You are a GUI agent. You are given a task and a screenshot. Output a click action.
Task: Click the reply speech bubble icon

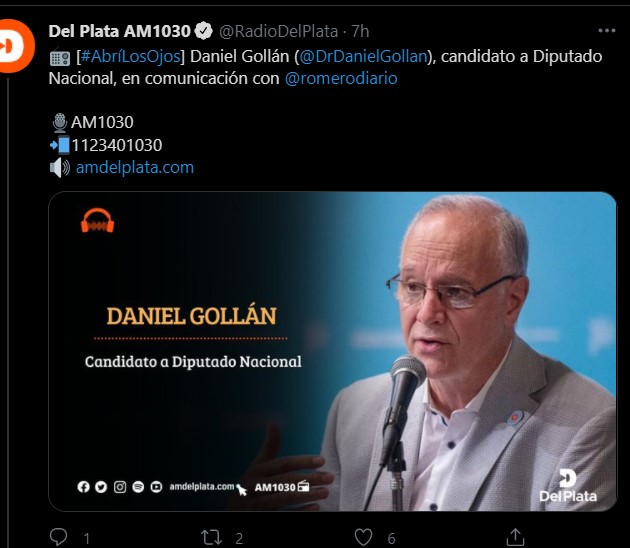tap(58, 537)
